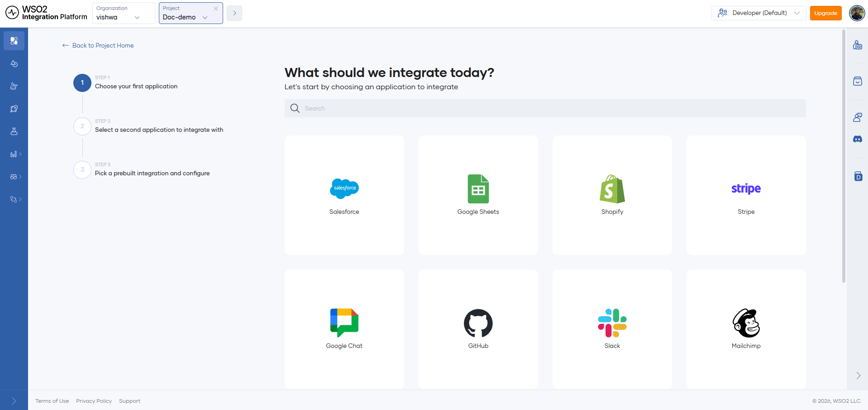
Task: Pick the Shopify integration icon
Action: tap(612, 189)
